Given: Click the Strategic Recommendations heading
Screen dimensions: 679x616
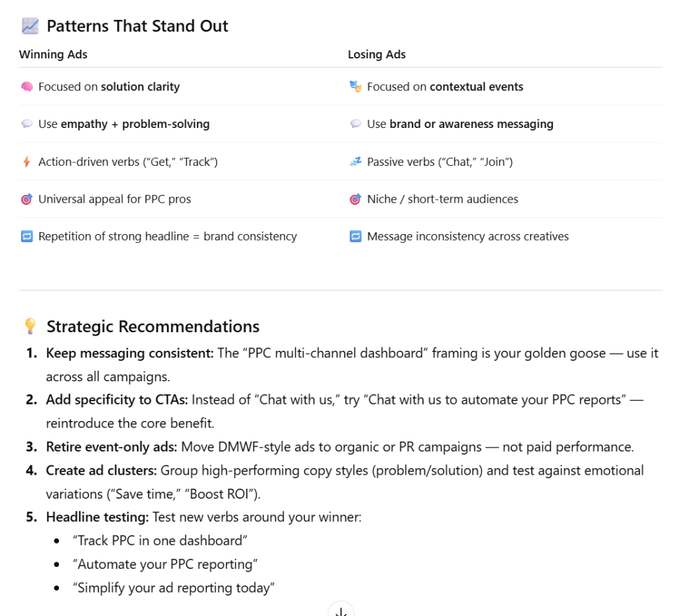Looking at the screenshot, I should [153, 326].
